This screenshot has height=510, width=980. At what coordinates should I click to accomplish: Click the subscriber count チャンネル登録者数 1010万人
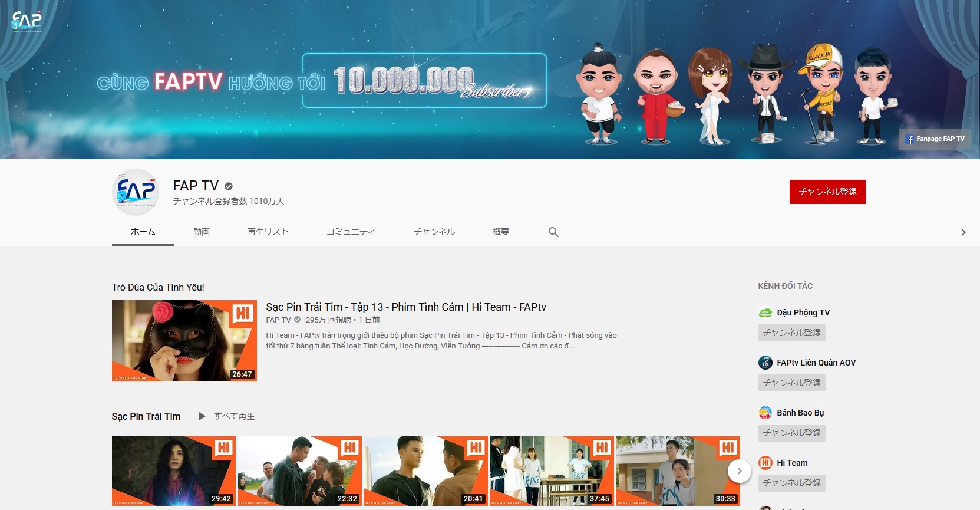coord(229,201)
